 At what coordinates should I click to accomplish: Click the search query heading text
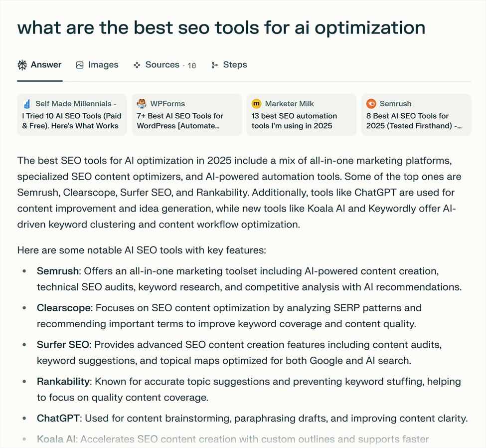221,27
